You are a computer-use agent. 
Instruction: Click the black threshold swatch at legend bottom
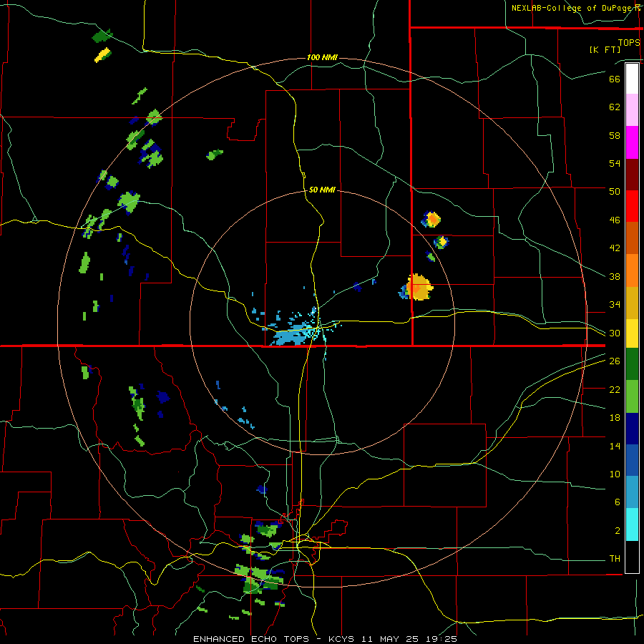coord(632,557)
